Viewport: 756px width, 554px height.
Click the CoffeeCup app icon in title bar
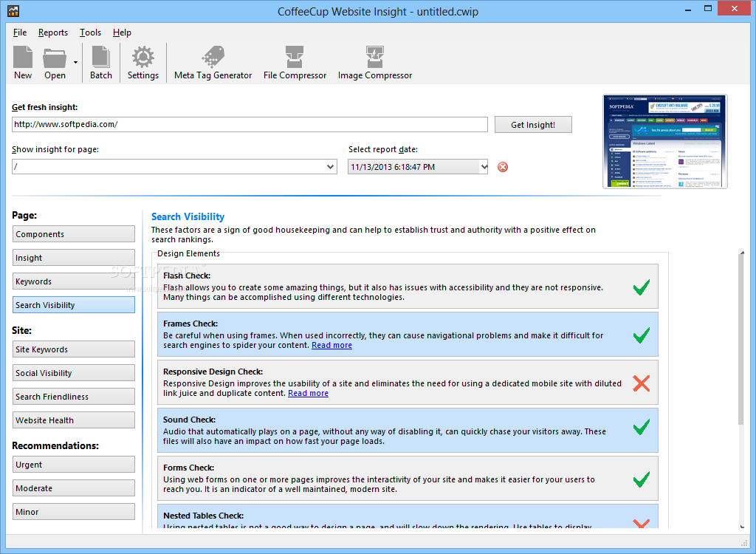(x=13, y=11)
